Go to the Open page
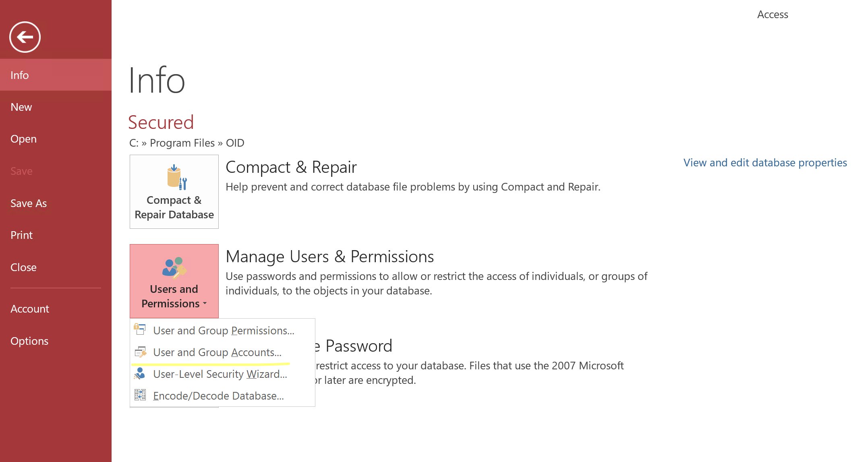The image size is (868, 462). (x=23, y=139)
